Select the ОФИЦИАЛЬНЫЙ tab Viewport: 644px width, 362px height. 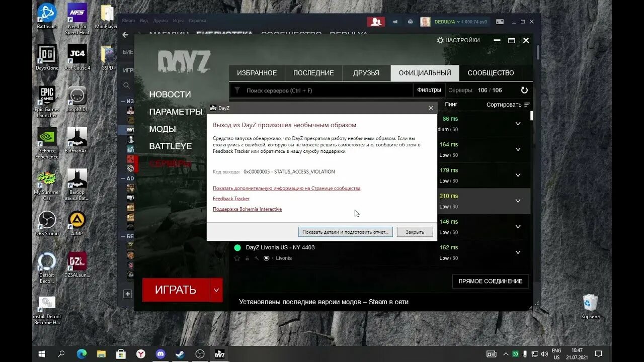(425, 73)
